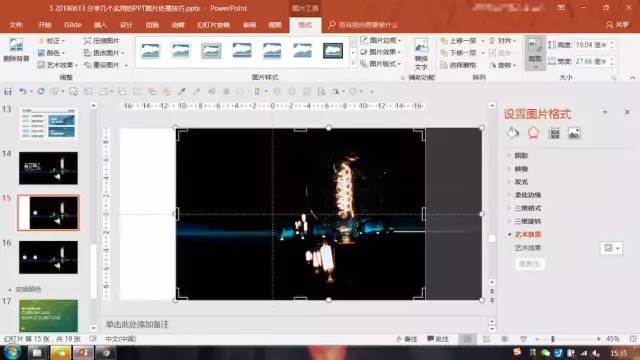This screenshot has height=360, width=640.
Task: Open the Picture icon tab in Format Picture pane
Action: coord(574,133)
